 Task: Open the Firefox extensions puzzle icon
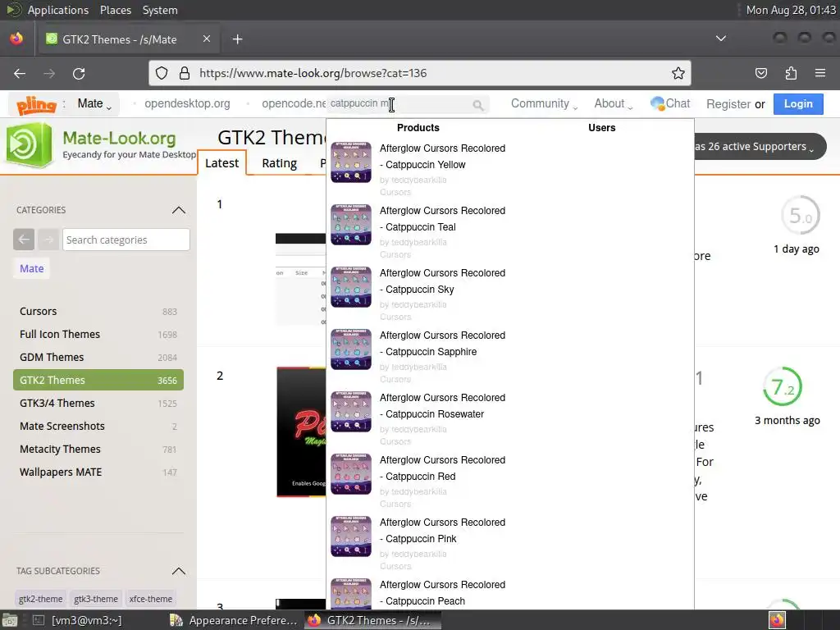pyautogui.click(x=791, y=73)
